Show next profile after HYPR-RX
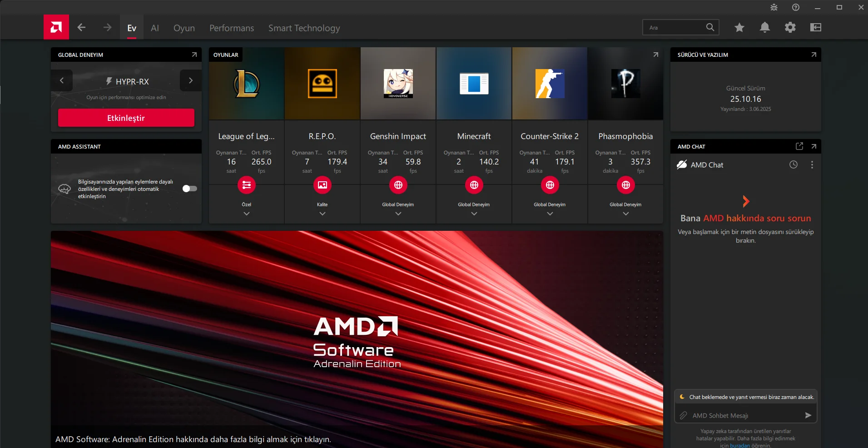The width and height of the screenshot is (868, 448). (x=191, y=80)
